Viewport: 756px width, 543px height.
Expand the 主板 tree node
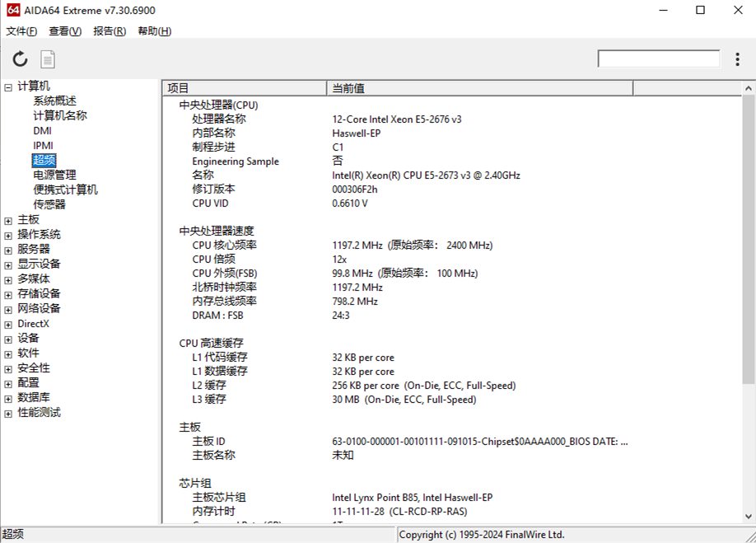point(8,220)
